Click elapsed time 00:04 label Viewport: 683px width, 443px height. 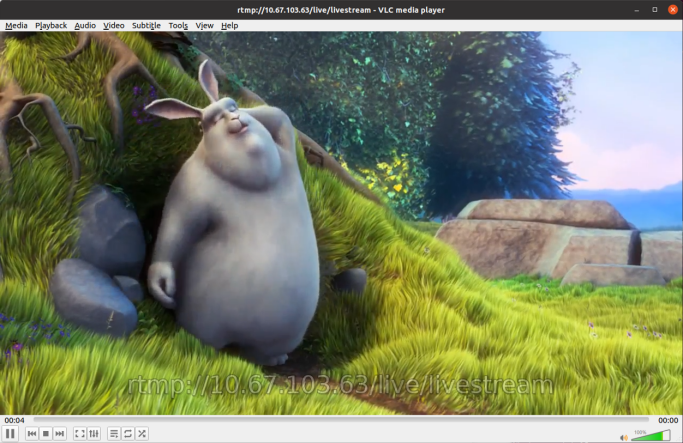pyautogui.click(x=14, y=420)
